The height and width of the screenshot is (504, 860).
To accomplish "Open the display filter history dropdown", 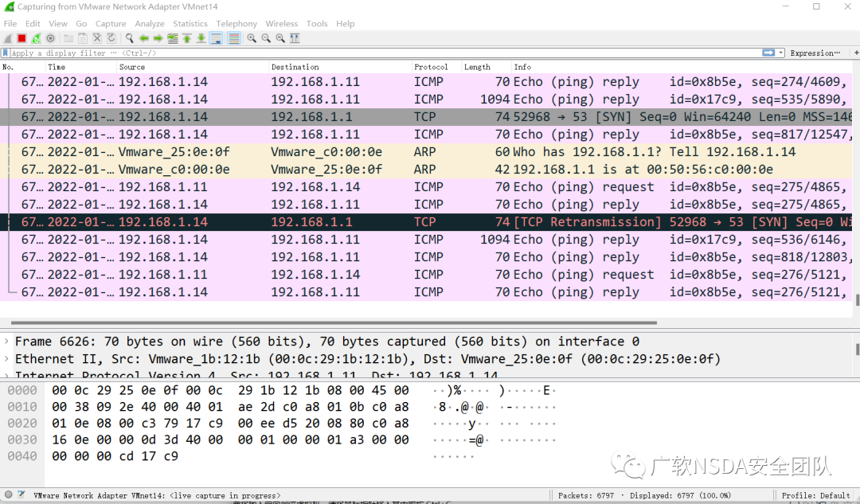I will click(781, 53).
